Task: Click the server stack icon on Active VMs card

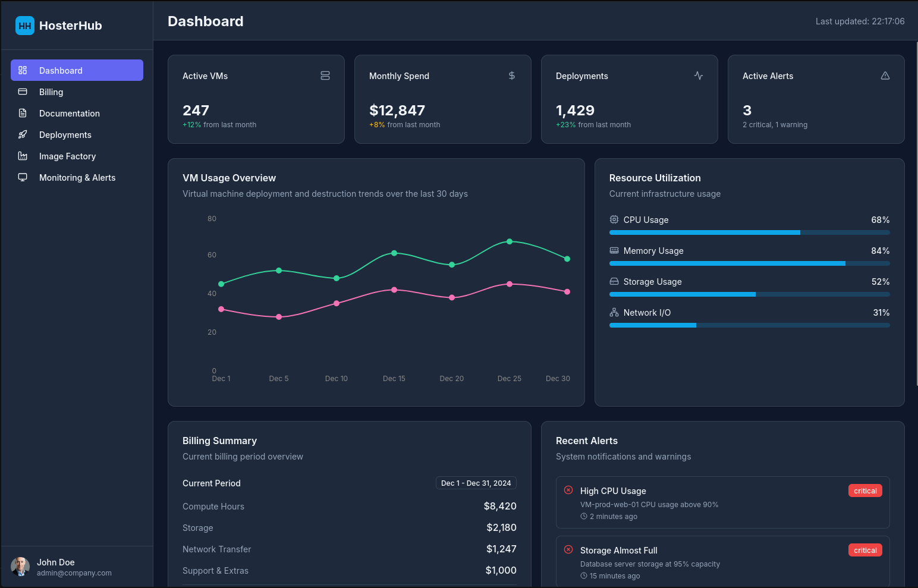Action: (x=325, y=76)
